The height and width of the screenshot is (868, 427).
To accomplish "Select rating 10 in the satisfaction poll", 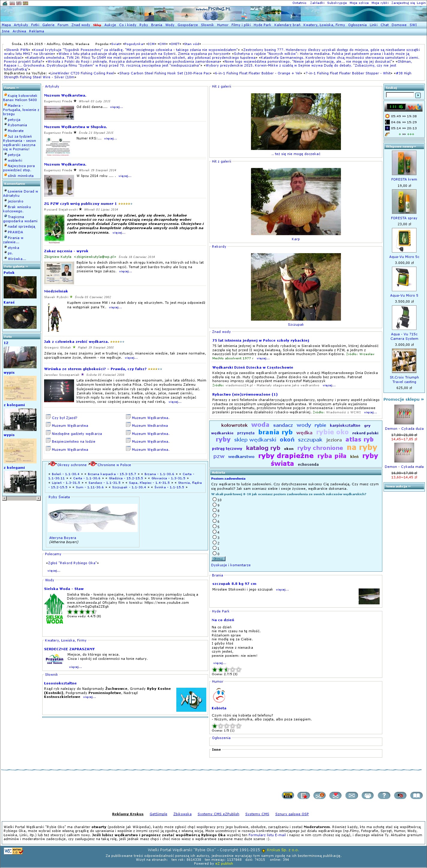I will [214, 499].
